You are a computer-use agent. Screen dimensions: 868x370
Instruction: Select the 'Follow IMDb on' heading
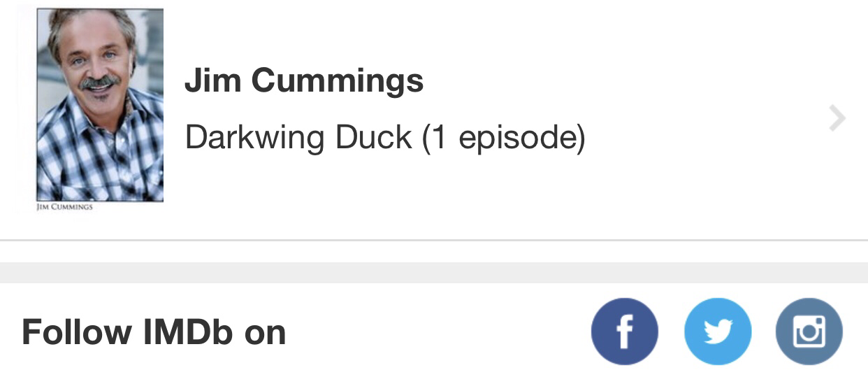click(154, 332)
